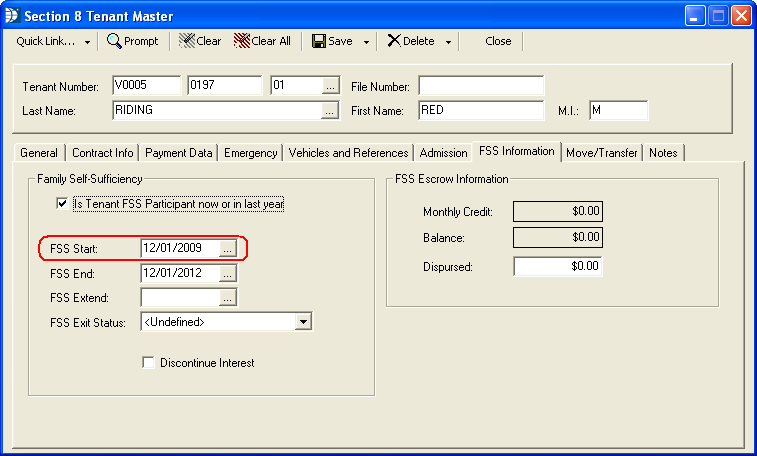Image resolution: width=757 pixels, height=456 pixels.
Task: Close the Section 8 Tenant Master window
Action: click(741, 16)
